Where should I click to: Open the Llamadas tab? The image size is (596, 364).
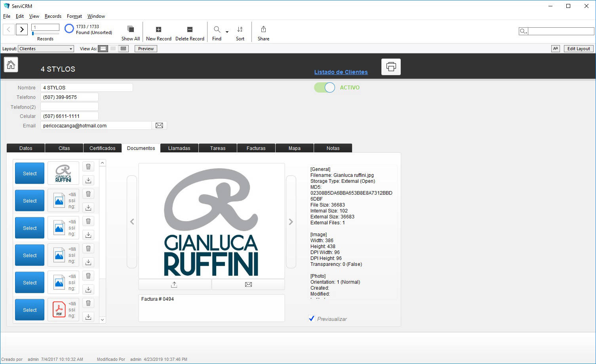[x=179, y=148]
